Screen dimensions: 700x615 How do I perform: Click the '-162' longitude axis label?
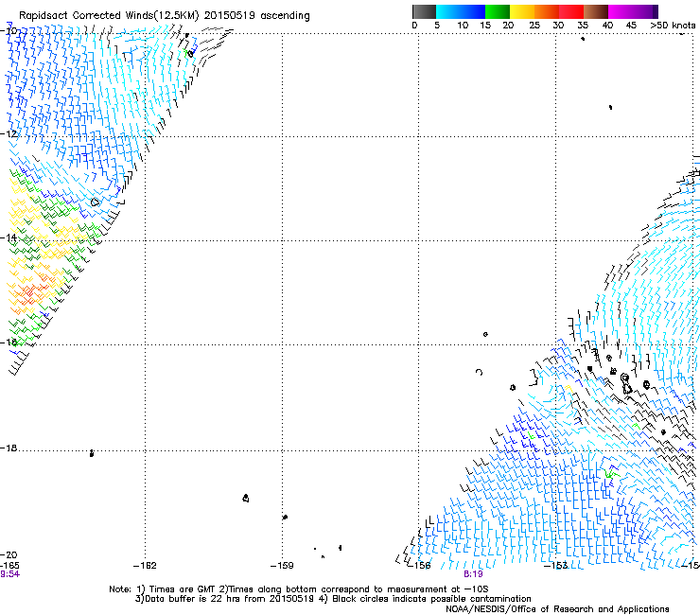point(145,566)
